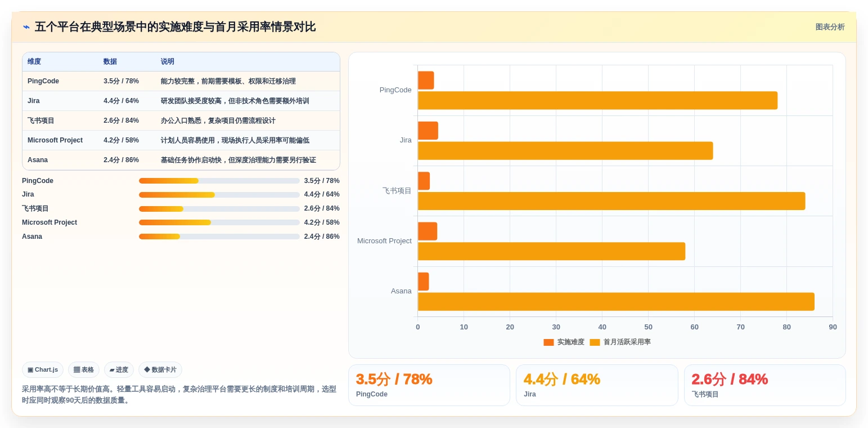
Task: Toggle the 实施难度 legend item
Action: tap(564, 342)
